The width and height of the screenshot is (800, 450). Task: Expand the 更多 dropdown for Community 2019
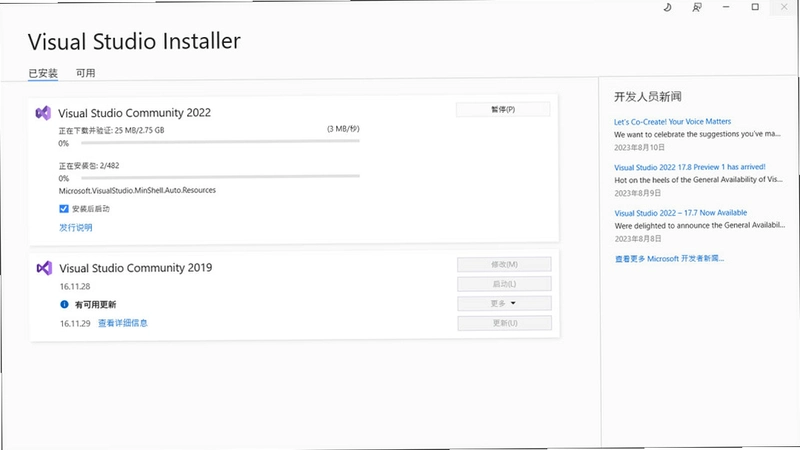coord(504,304)
